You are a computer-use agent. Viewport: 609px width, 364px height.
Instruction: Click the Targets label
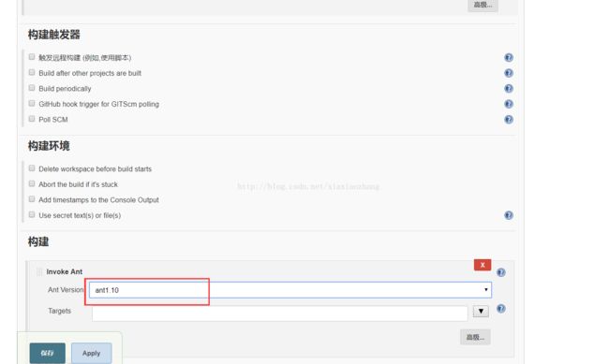59,311
